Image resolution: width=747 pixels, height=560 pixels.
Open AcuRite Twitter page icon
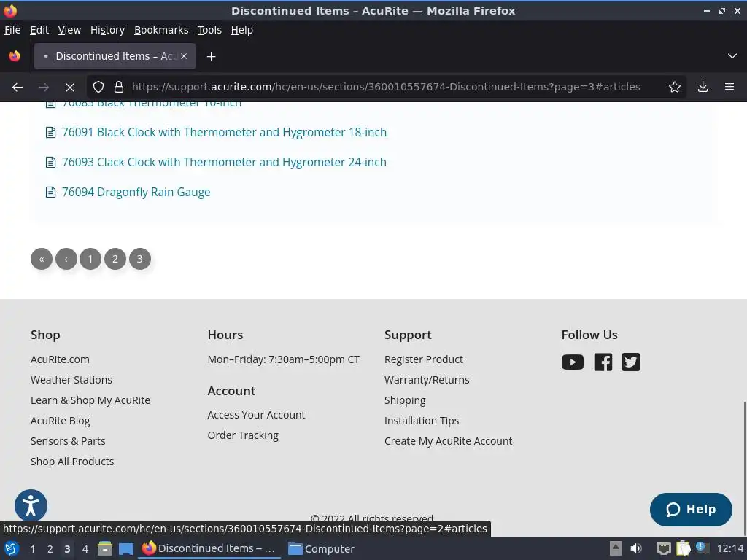tap(631, 362)
